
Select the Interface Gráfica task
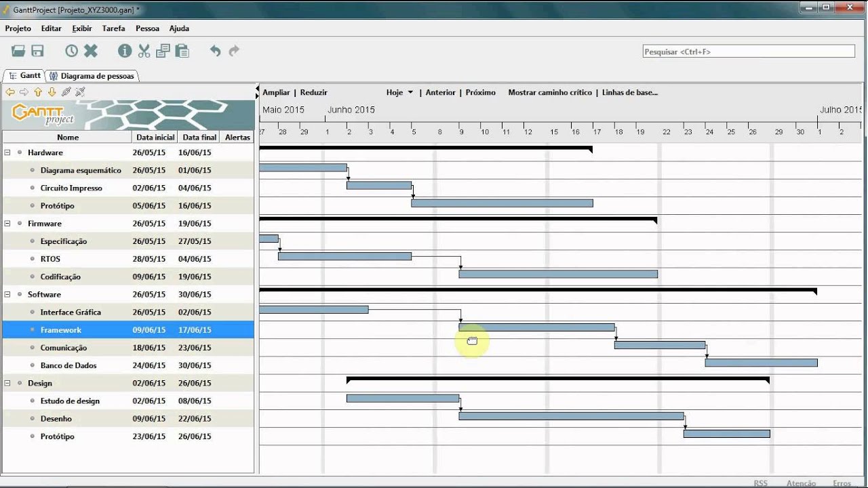point(128,312)
